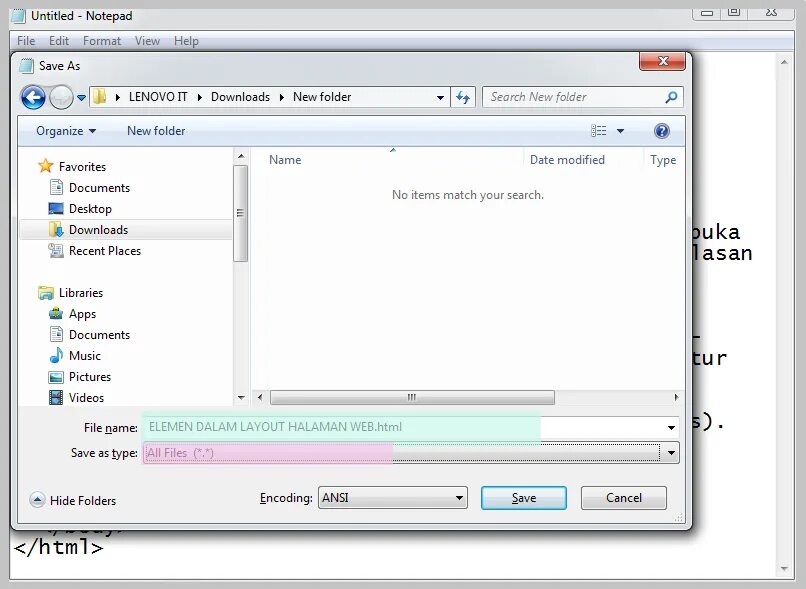Screen dimensions: 806x589
Task: Select Desktop in the navigation pane
Action: coord(90,209)
